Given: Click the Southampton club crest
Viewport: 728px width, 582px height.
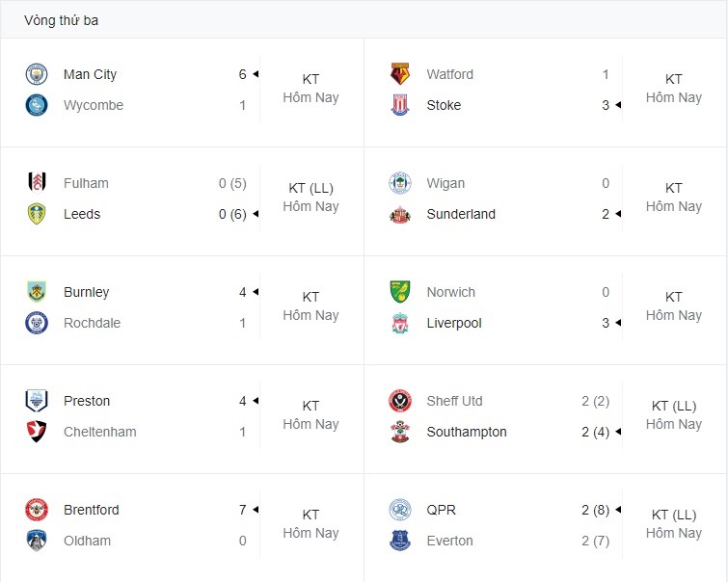Looking at the screenshot, I should [400, 432].
